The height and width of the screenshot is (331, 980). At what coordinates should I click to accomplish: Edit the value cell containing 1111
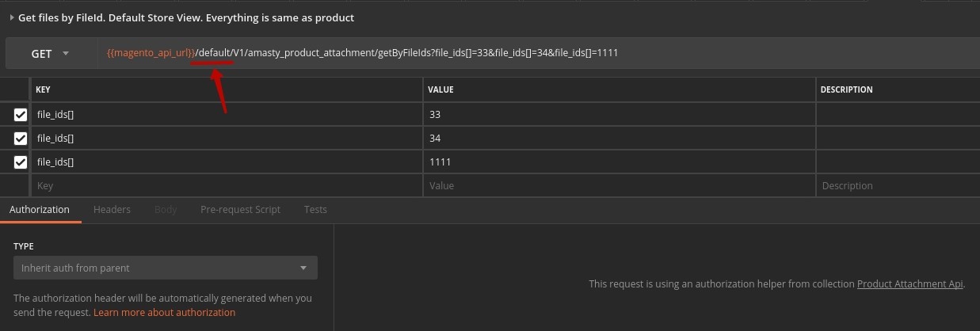[618, 162]
